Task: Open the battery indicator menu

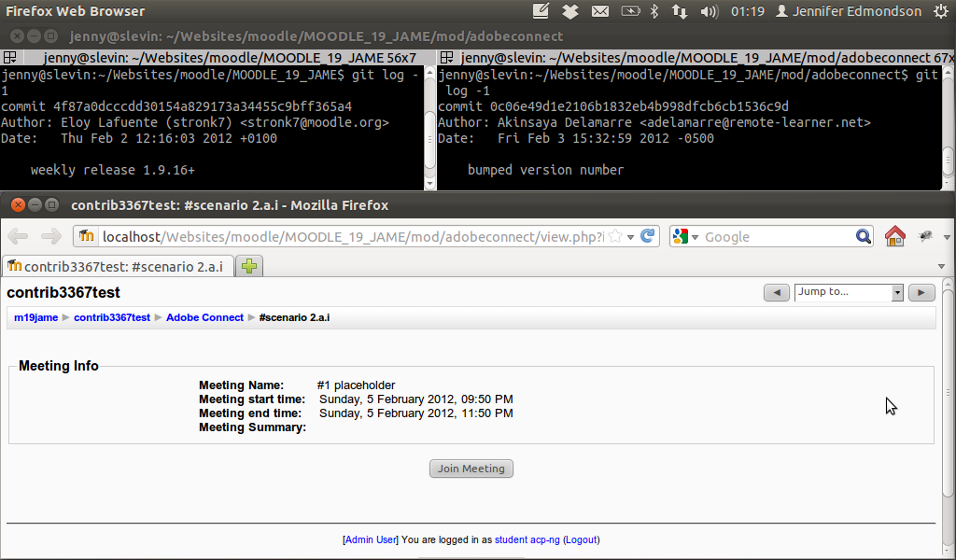Action: (630, 11)
